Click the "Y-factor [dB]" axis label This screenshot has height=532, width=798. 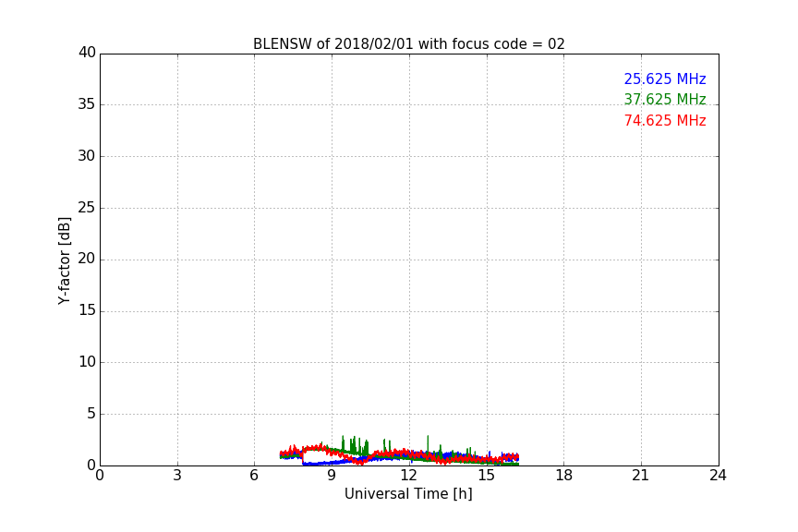(64, 260)
